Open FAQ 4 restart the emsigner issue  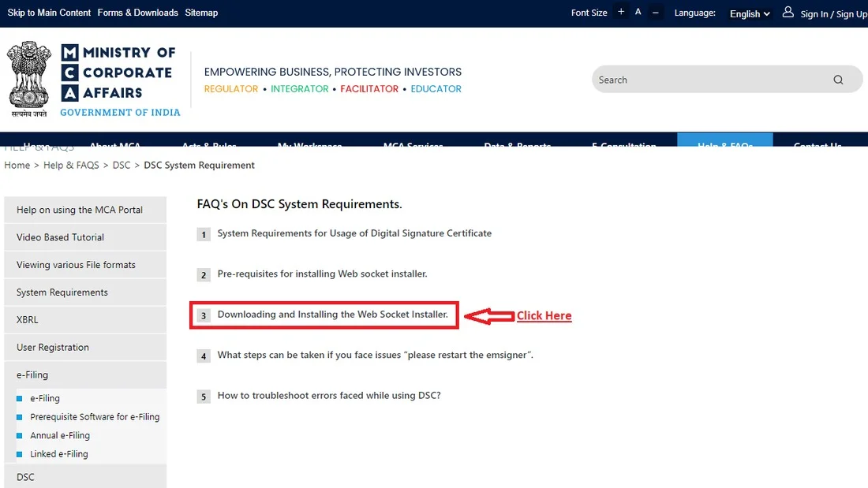[x=376, y=355]
